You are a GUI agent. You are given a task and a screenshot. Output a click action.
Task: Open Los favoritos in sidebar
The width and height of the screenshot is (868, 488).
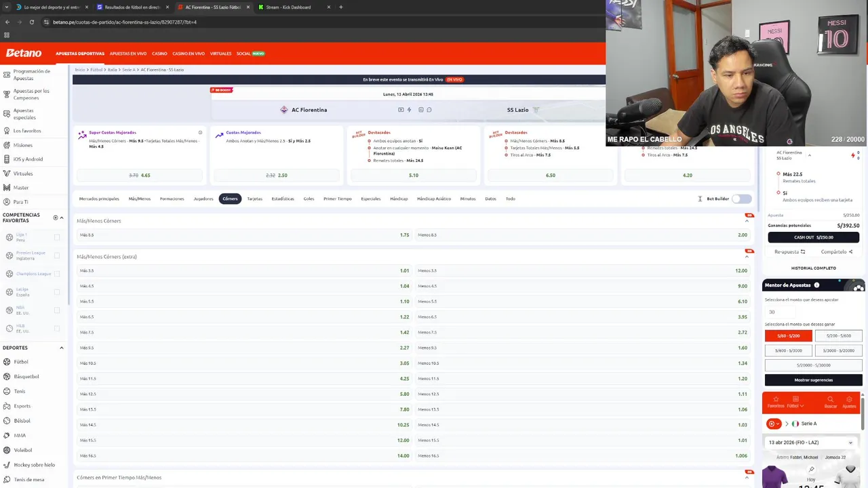(x=27, y=131)
